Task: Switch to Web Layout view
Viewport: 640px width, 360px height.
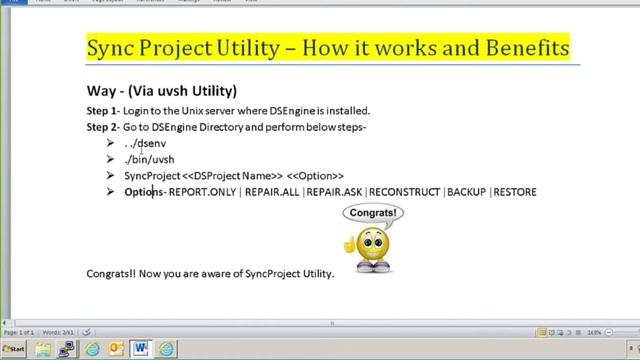Action: [x=560, y=333]
